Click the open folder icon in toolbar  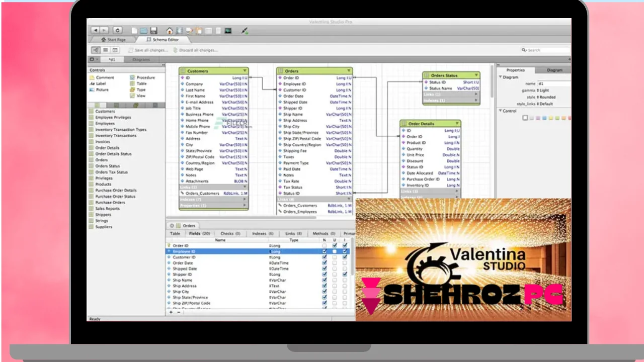point(144,31)
